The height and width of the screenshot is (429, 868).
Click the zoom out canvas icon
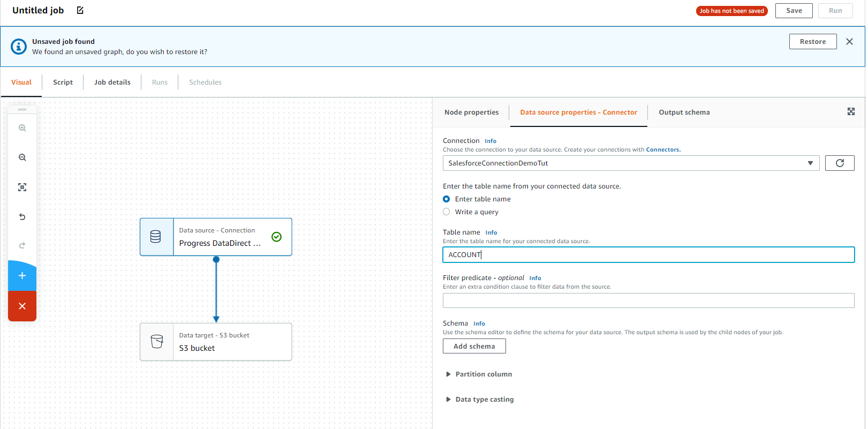click(x=22, y=157)
